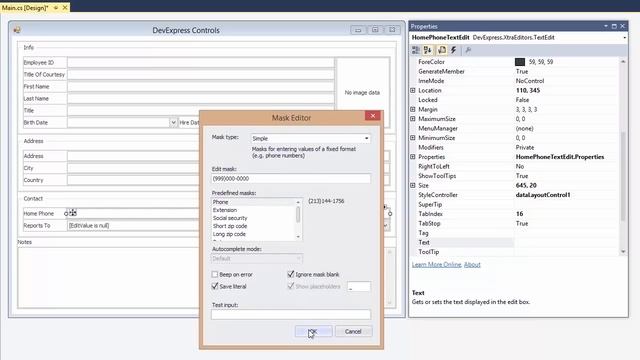The image size is (640, 360).
Task: Click placeholder character input box
Action: 359,287
